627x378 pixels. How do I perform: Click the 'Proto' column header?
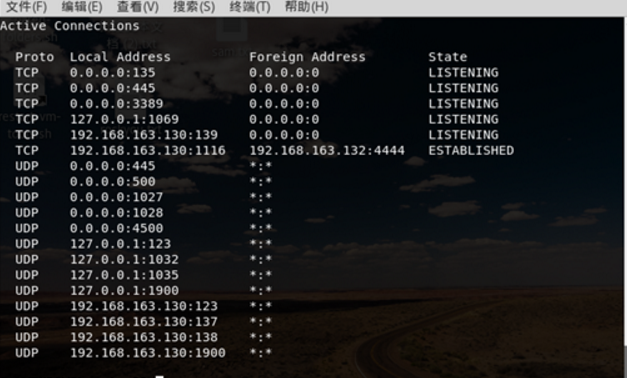point(34,57)
